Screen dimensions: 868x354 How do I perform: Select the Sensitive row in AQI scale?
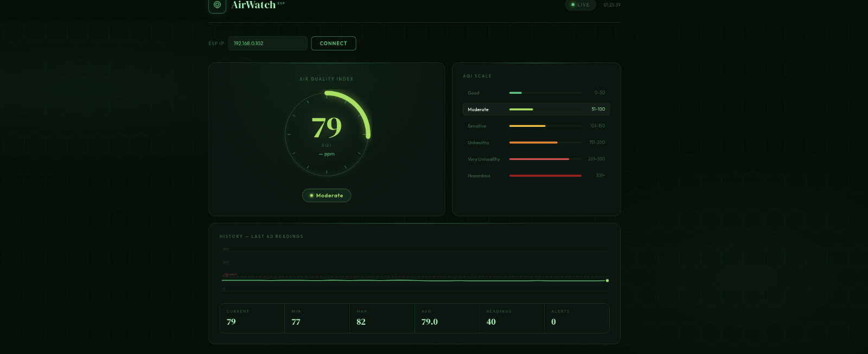coord(537,126)
